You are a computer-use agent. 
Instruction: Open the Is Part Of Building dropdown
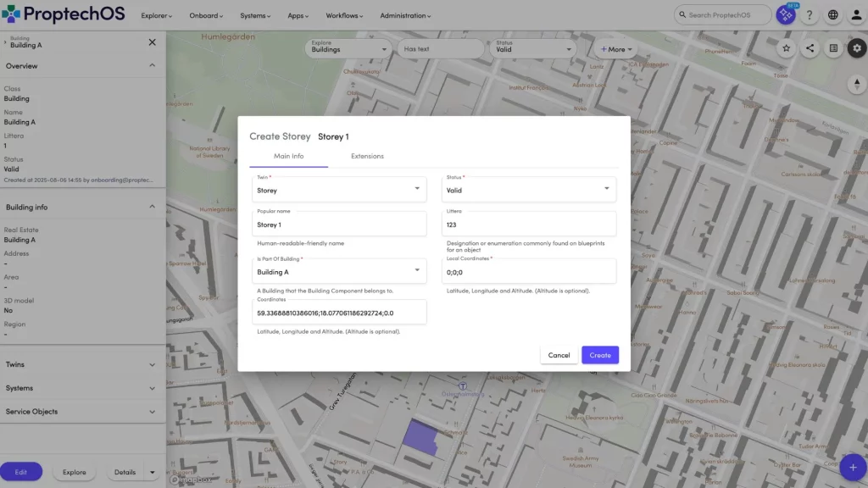tap(339, 272)
